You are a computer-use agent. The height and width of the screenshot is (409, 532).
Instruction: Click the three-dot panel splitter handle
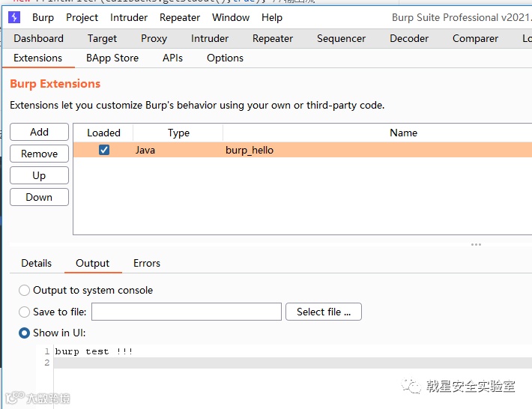pos(476,244)
